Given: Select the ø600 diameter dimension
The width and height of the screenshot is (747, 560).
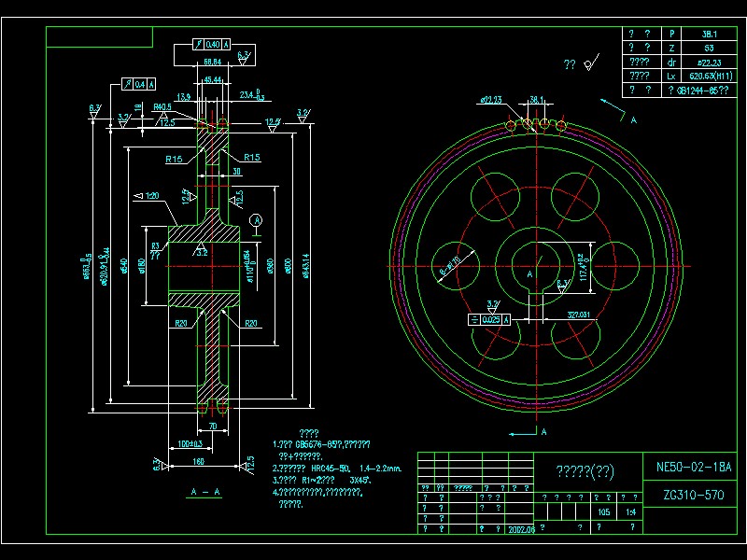Looking at the screenshot, I should click(288, 266).
